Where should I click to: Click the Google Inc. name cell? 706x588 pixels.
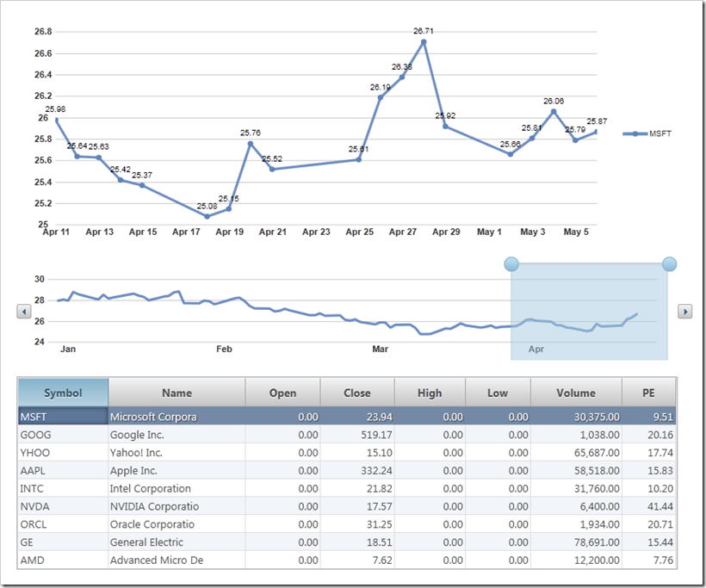click(177, 435)
